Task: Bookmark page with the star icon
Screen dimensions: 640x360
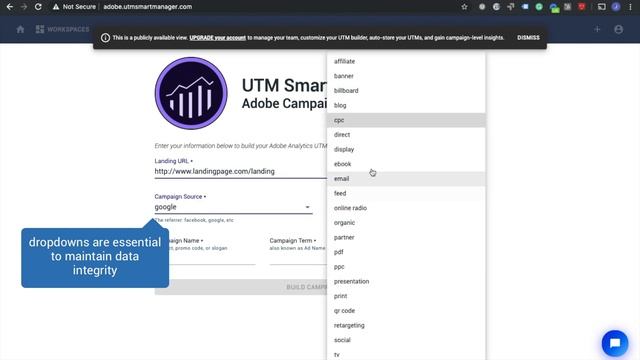Action: pos(464,7)
